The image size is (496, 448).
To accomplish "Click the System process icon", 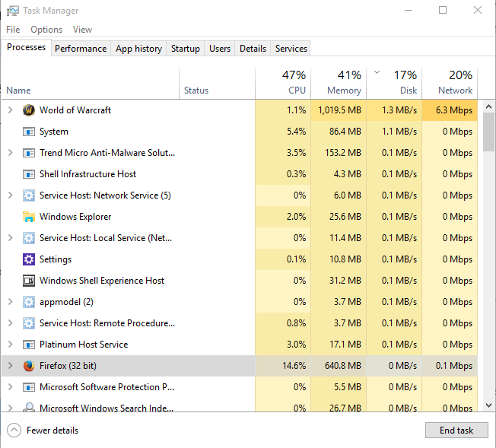I will (29, 132).
